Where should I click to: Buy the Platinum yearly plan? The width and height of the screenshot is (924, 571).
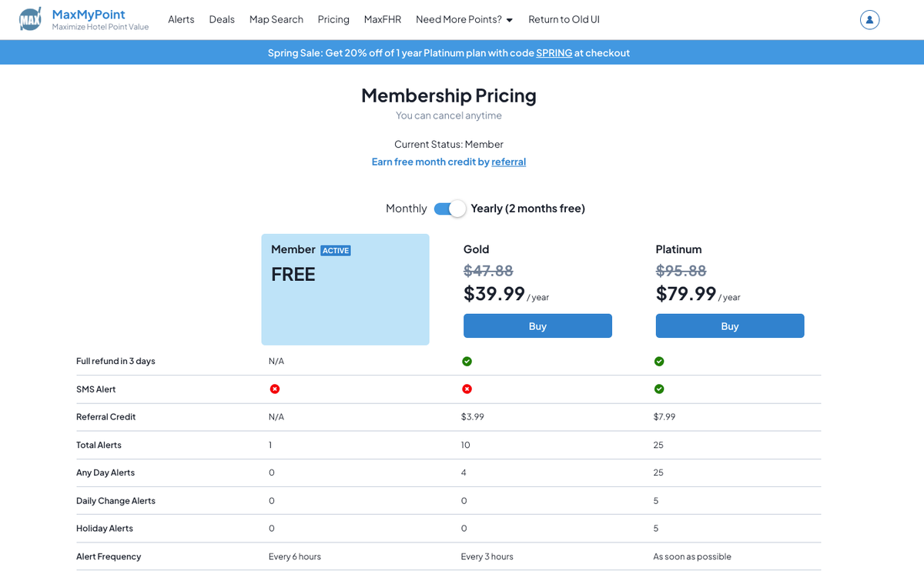pos(729,326)
